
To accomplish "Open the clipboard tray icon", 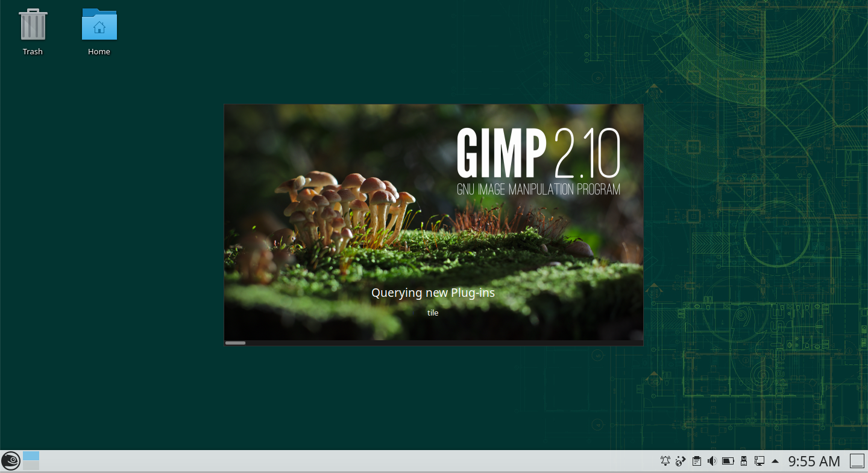I will tap(697, 462).
